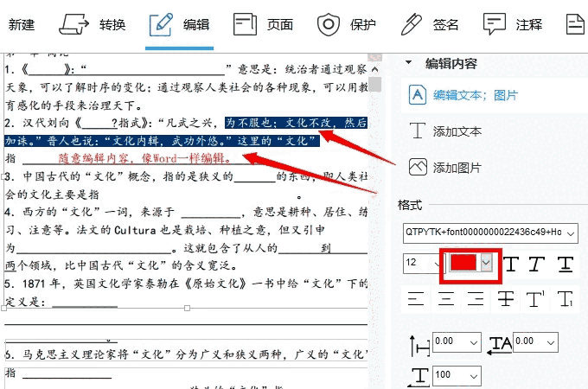This screenshot has width=588, height=389.
Task: Click the document scrollbar up arrow
Action: (x=374, y=69)
